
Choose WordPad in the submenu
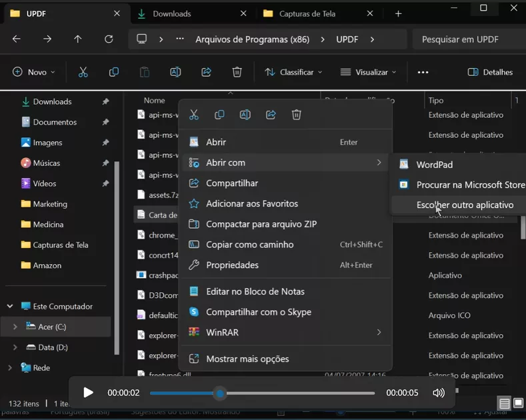click(x=458, y=165)
